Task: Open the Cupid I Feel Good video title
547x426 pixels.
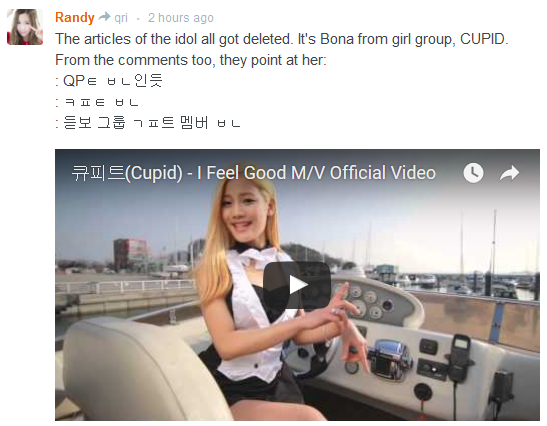Action: (254, 173)
